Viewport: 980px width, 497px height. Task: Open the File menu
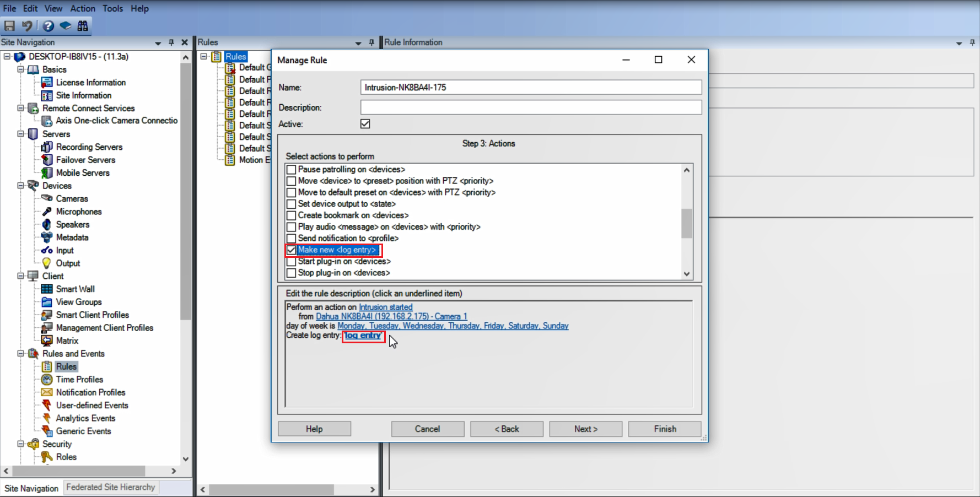coord(9,8)
